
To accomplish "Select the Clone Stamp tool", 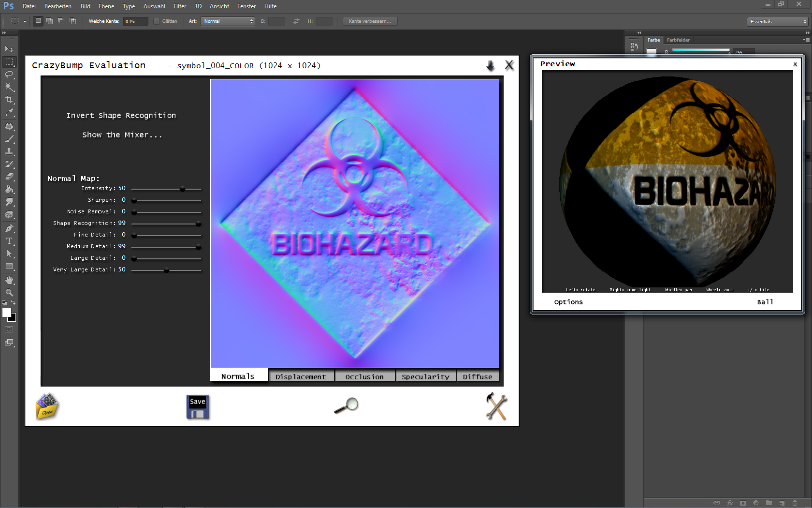I will (x=9, y=151).
